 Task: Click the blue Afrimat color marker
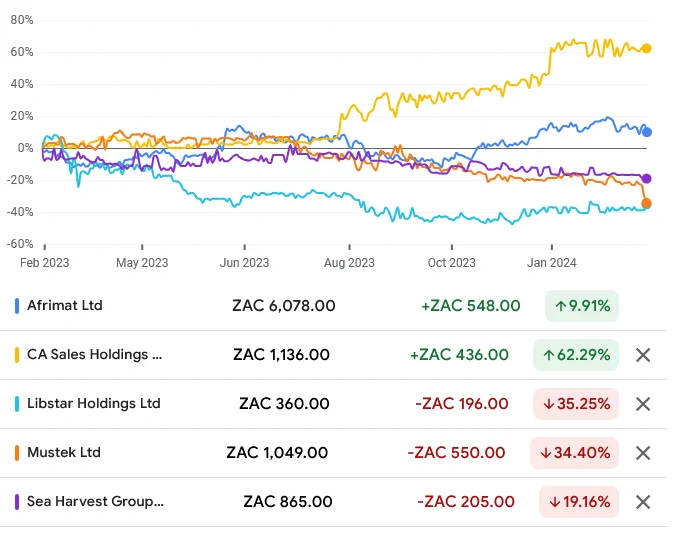[x=17, y=306]
